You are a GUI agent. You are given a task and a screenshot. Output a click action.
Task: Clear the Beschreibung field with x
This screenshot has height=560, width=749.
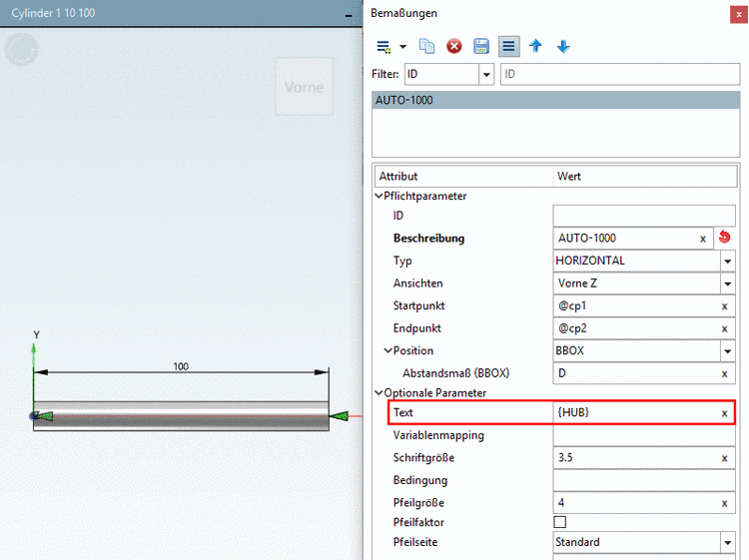[x=703, y=239]
